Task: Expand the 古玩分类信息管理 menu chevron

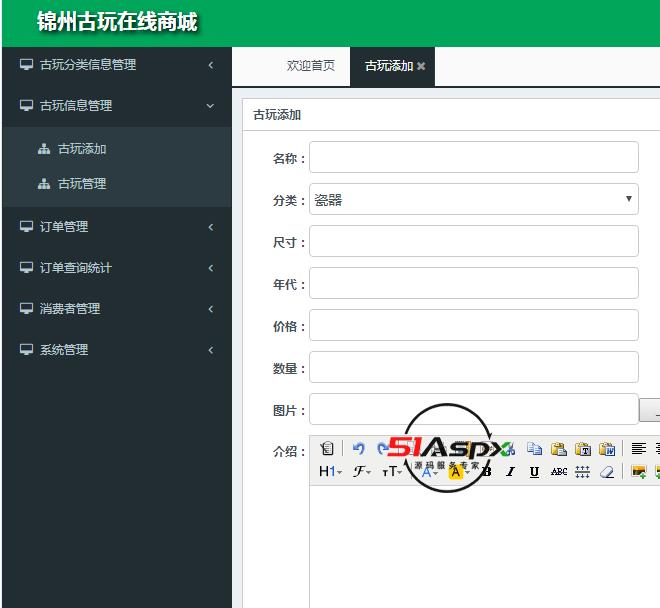Action: (211, 65)
